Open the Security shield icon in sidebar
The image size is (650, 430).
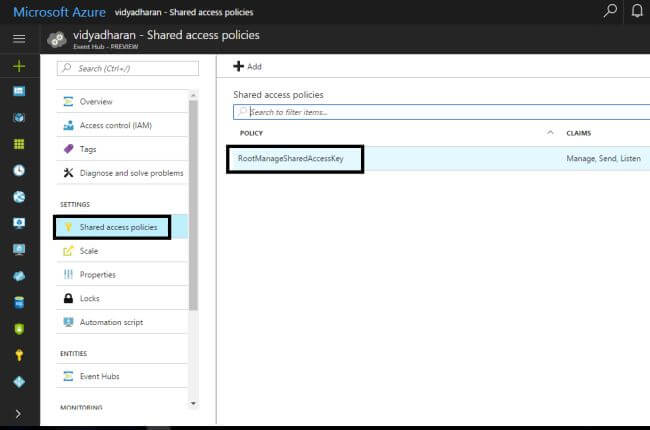pos(19,329)
